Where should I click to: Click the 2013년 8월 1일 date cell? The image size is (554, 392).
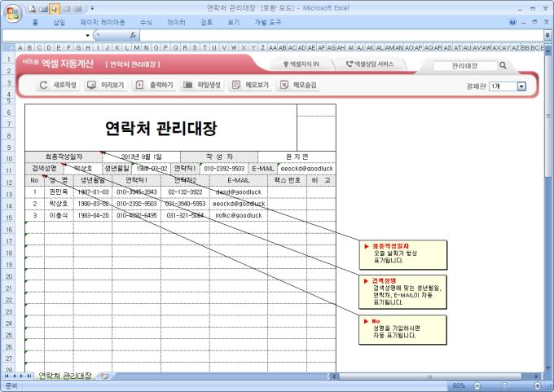[141, 156]
